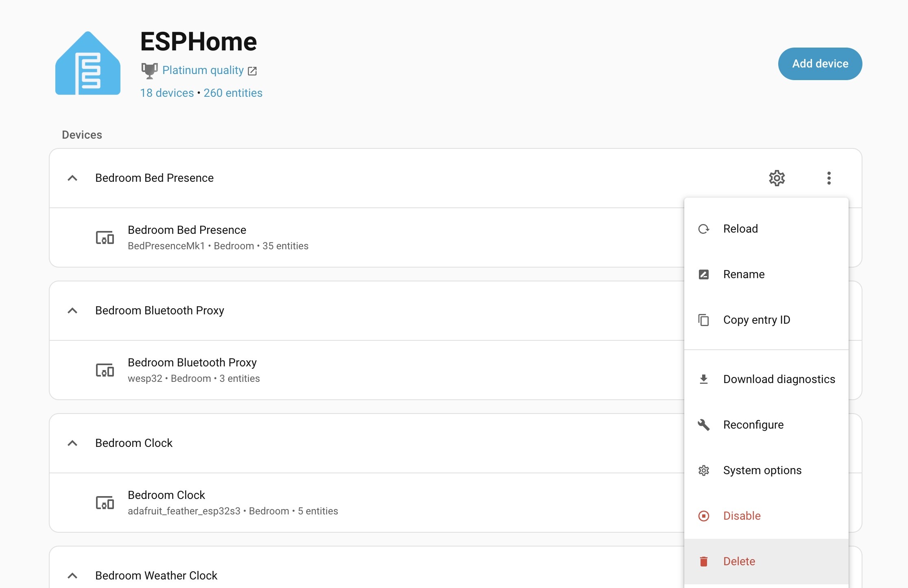Collapse the Bedroom Bed Presence section
The width and height of the screenshot is (908, 588).
[72, 178]
